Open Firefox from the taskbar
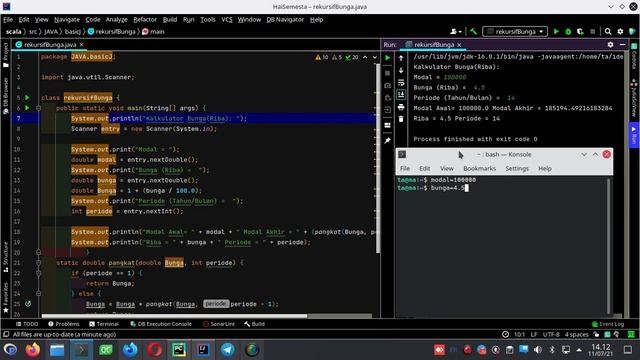 pyautogui.click(x=33, y=350)
